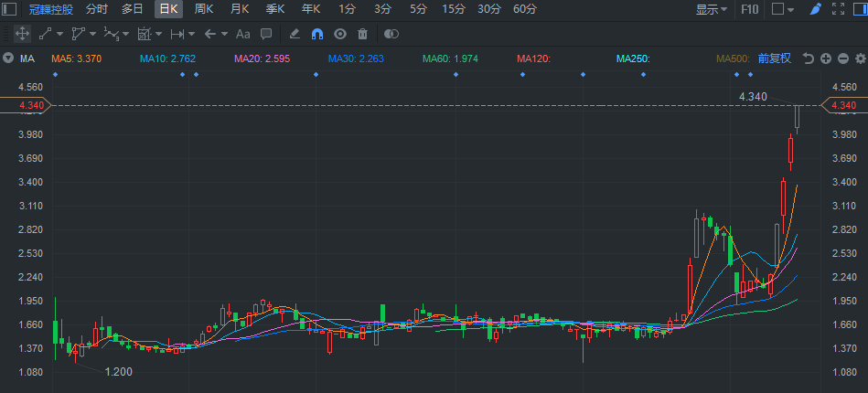The width and height of the screenshot is (868, 393).
Task: Toggle drawings visibility eye icon
Action: [x=339, y=34]
